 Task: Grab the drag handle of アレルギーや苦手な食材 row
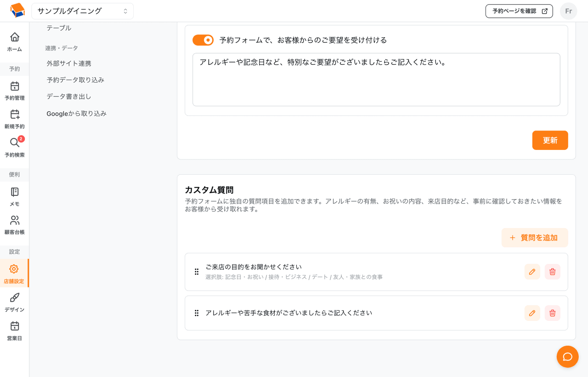coord(197,313)
